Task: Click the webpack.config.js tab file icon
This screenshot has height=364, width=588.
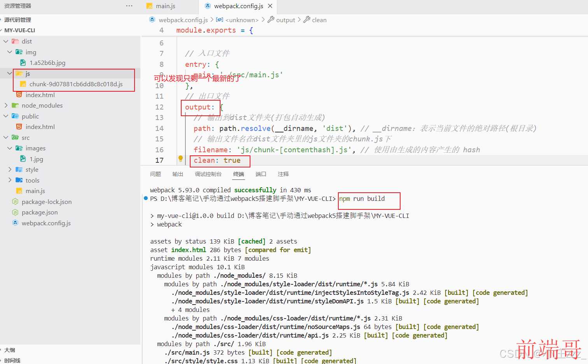Action: click(208, 6)
